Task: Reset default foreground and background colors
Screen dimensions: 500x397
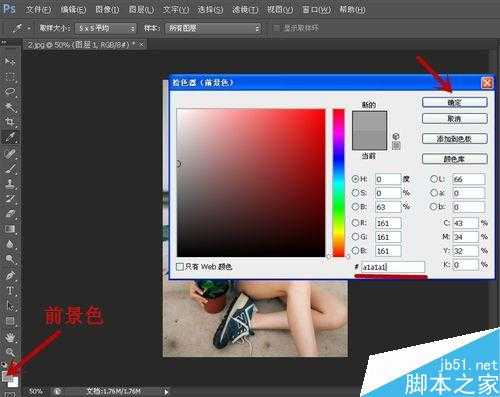Action: pyautogui.click(x=3, y=364)
